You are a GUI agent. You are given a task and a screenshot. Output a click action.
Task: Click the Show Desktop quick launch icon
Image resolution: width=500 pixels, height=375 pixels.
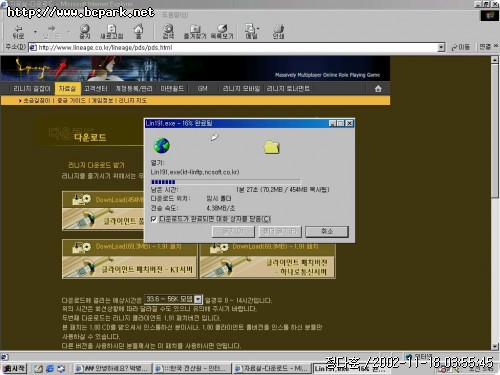click(61, 368)
